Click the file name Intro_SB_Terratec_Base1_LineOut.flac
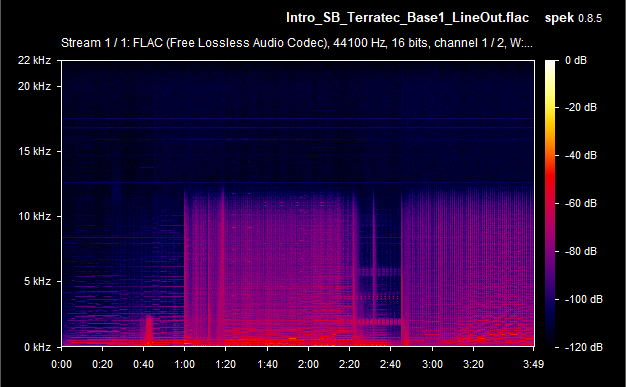Viewport: 626px width, 387px height. 408,18
